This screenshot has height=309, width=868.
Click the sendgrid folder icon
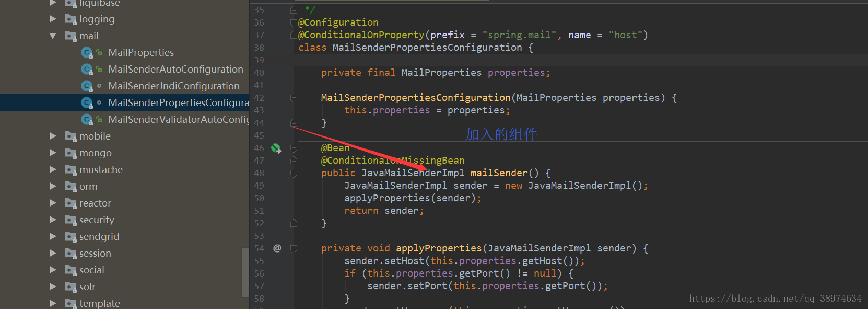tap(71, 237)
